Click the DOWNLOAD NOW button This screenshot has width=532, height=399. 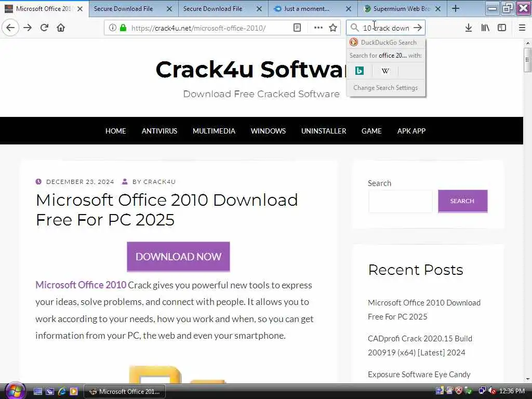coord(179,257)
